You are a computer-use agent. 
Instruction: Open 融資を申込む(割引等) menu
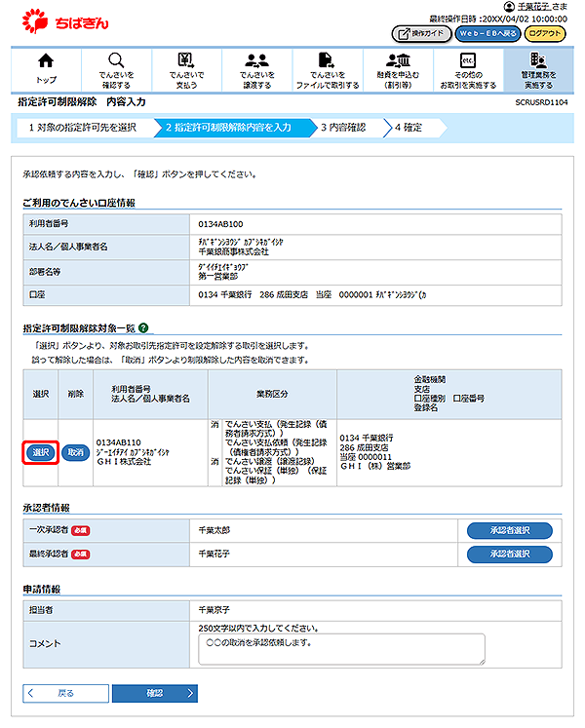[398, 69]
